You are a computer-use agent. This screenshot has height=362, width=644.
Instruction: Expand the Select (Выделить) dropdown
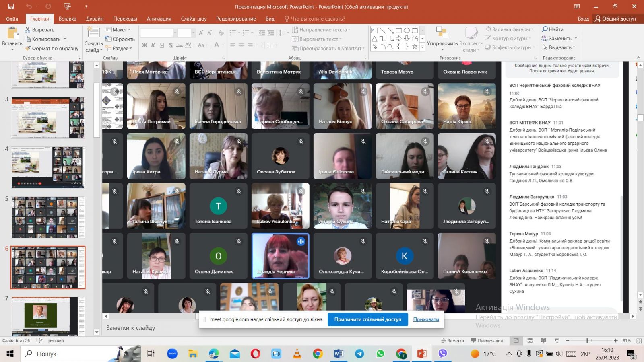tap(559, 47)
